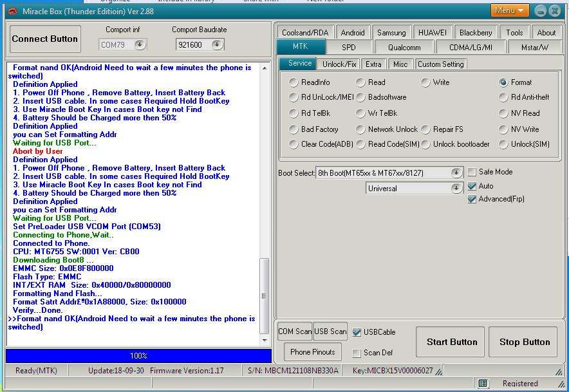
Task: Click the COM Scan button
Action: (x=295, y=331)
